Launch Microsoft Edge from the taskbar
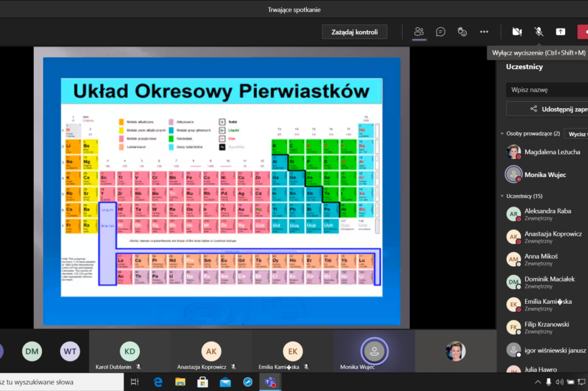Screen dimensions: 588x391 tap(158, 382)
